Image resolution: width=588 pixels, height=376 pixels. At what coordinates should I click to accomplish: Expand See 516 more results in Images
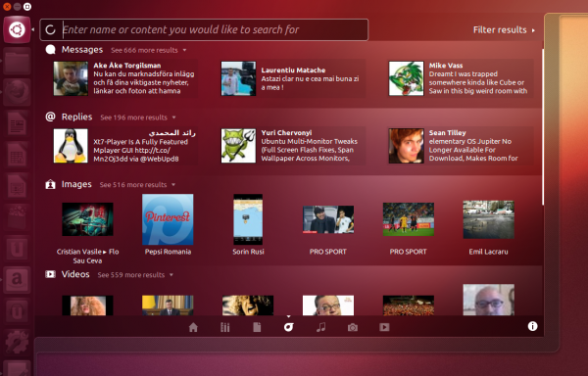[x=137, y=185]
